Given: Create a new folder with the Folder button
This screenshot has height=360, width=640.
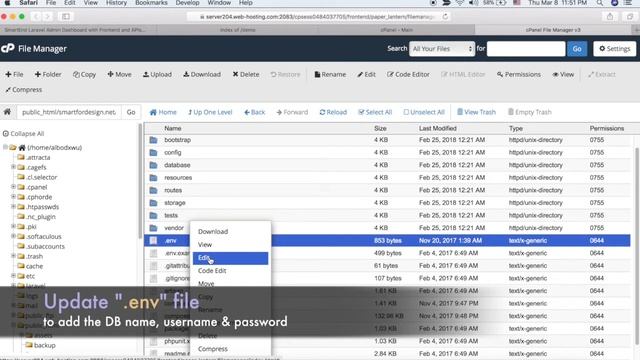Looking at the screenshot, I should pos(48,74).
